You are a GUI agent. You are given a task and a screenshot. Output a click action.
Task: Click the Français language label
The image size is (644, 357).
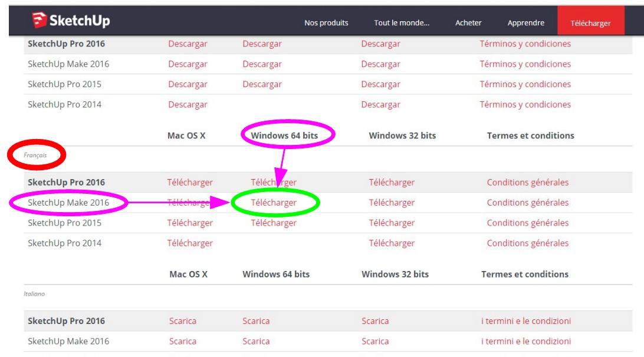[35, 155]
